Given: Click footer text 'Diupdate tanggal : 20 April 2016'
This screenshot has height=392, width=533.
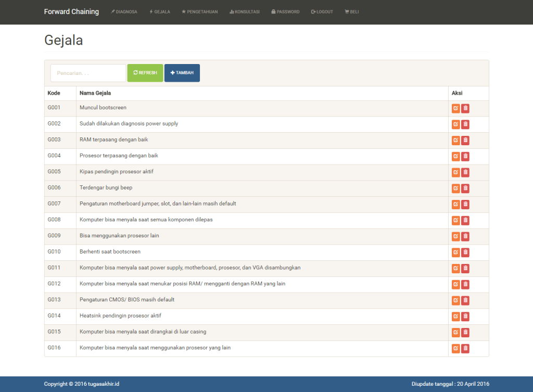Looking at the screenshot, I should (450, 384).
